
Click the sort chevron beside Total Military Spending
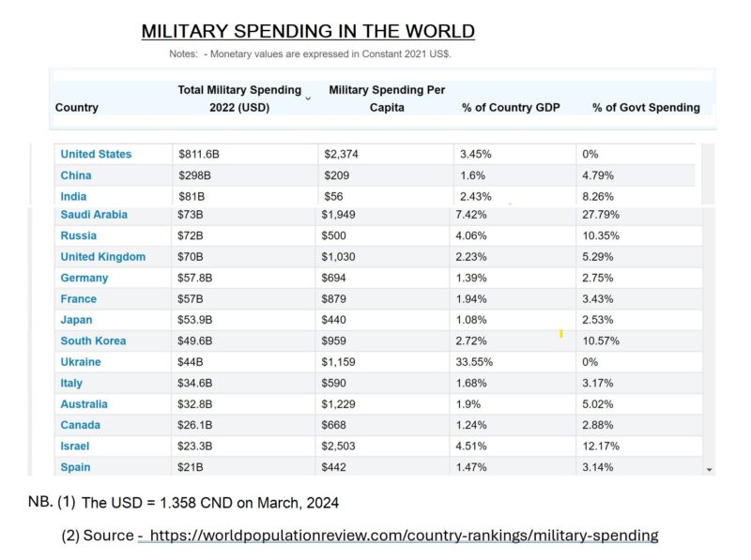pos(308,98)
